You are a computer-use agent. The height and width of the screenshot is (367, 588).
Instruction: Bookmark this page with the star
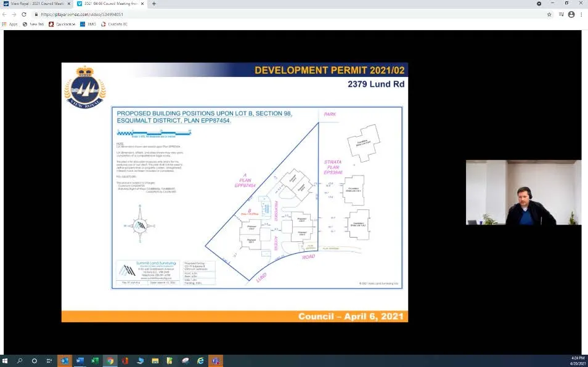click(x=549, y=14)
